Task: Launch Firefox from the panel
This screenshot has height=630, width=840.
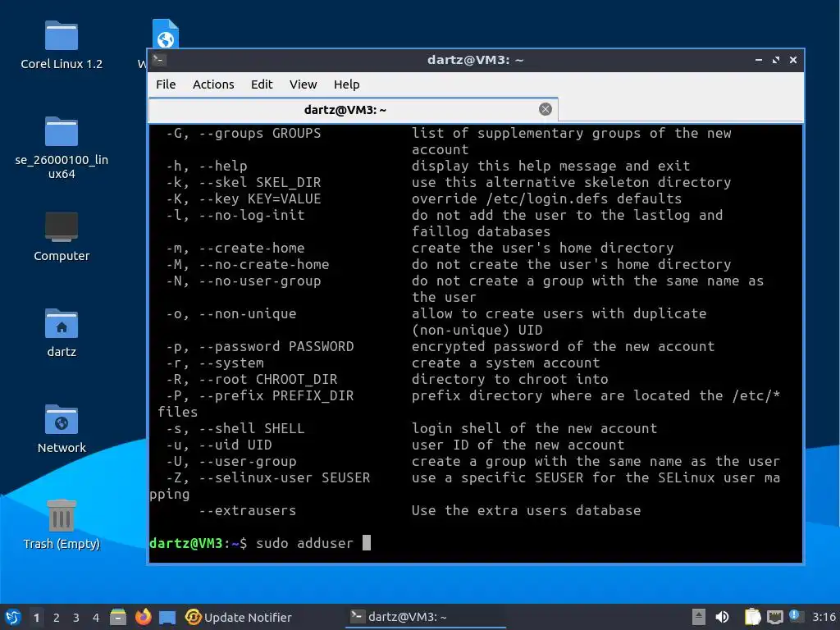Action: 143,617
